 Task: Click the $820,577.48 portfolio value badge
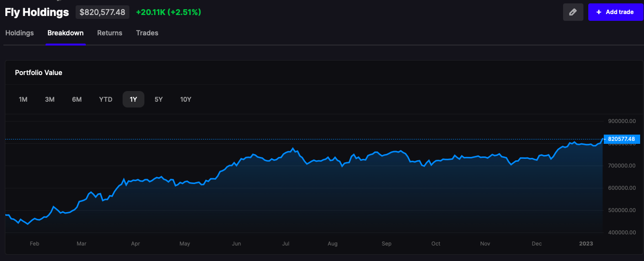pos(102,12)
